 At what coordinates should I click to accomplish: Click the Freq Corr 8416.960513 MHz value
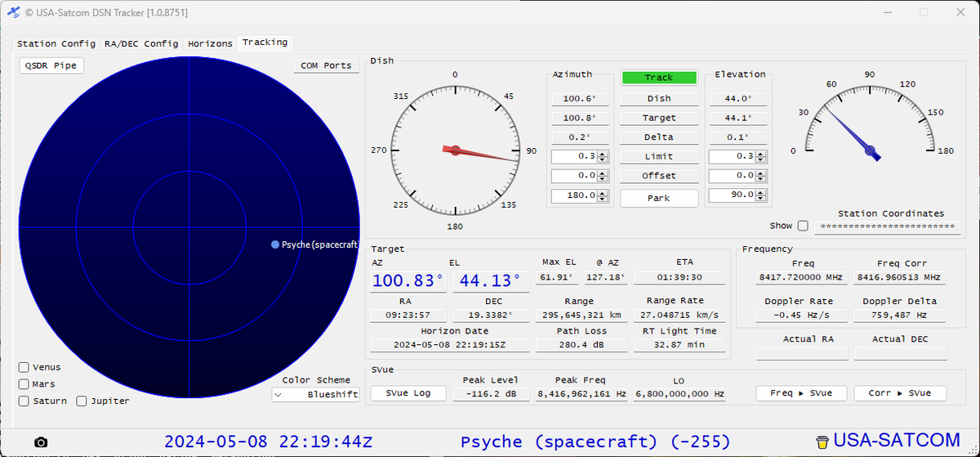pos(899,278)
